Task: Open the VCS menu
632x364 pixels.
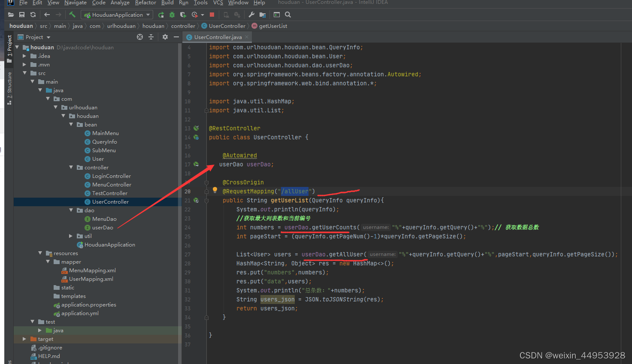Action: 218,3
